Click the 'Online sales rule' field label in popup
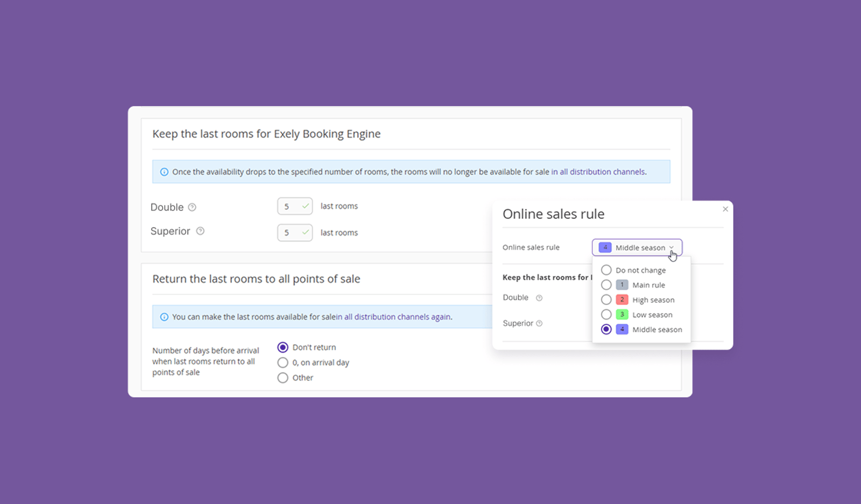The width and height of the screenshot is (861, 504). [531, 247]
